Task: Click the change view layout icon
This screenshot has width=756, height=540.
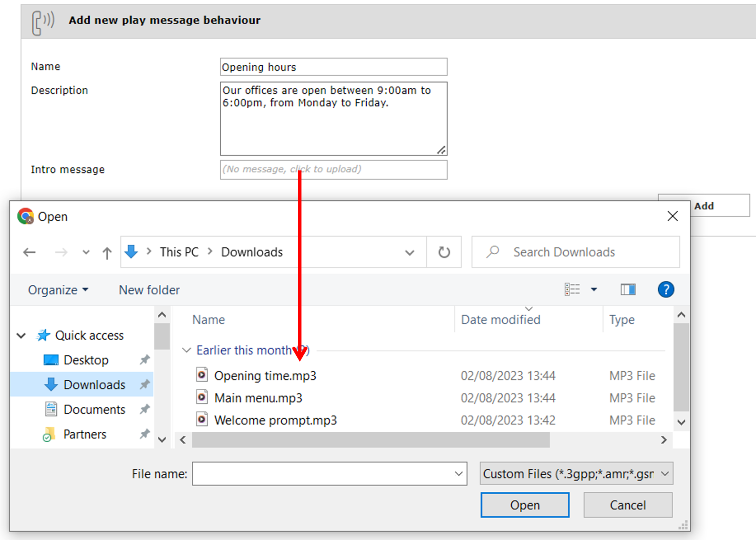Action: click(x=572, y=289)
